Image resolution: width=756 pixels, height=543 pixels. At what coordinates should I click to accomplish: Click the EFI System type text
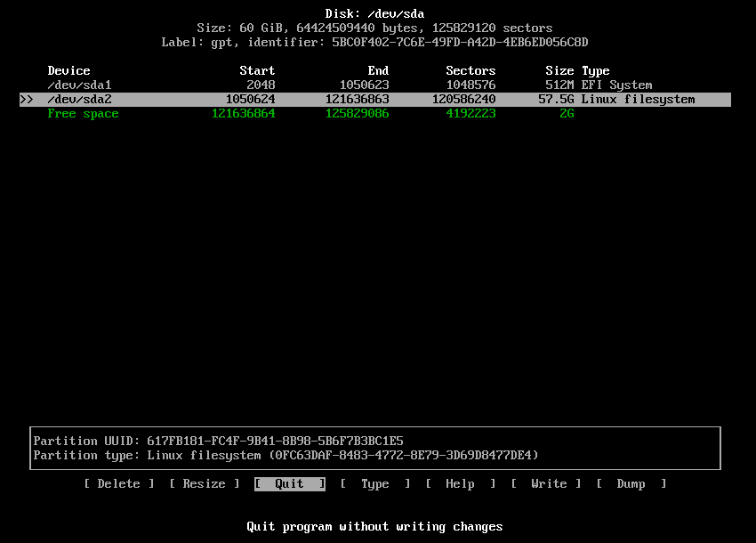click(x=616, y=85)
